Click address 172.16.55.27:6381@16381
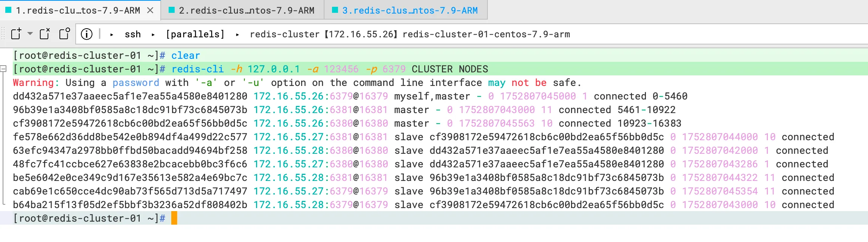This screenshot has height=242, width=868. (x=321, y=137)
